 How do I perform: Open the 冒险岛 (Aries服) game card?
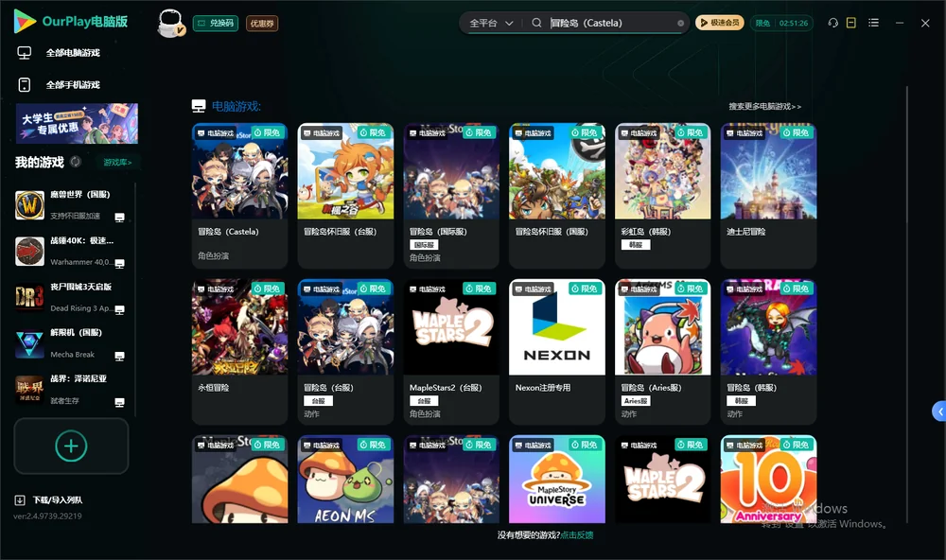662,351
